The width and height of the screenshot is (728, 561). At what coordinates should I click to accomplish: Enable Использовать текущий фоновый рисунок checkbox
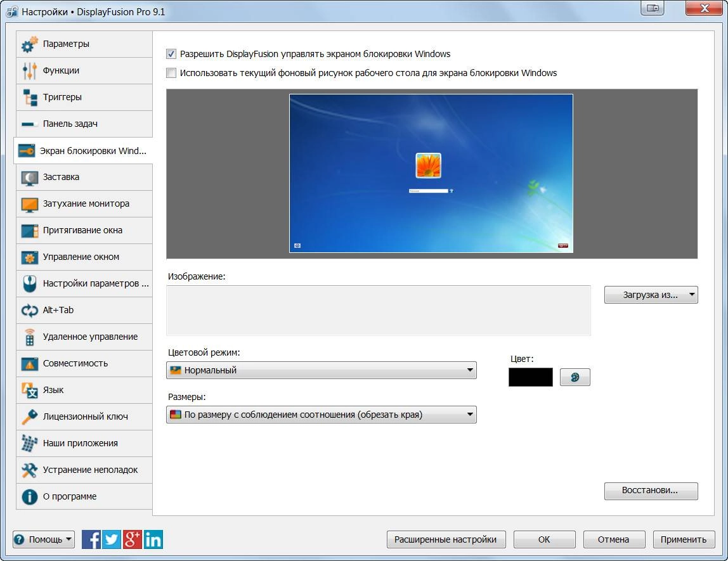171,73
